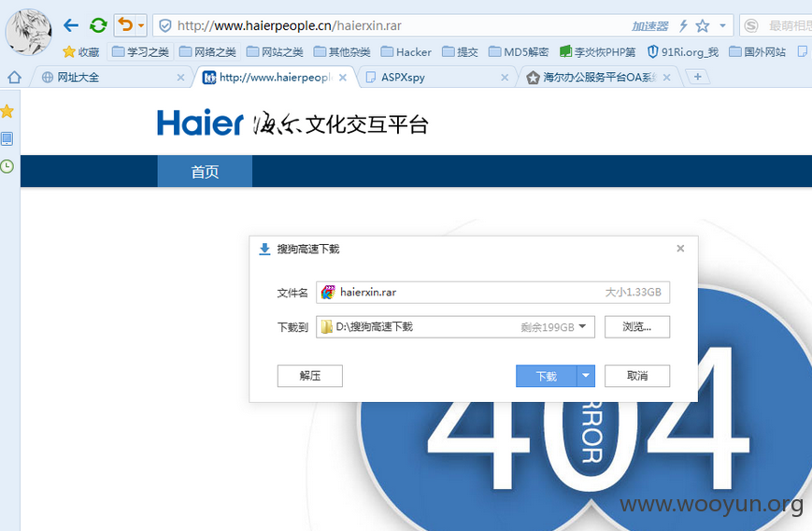The image size is (812, 531).
Task: Open the 网站之类 bookmark folder
Action: point(275,51)
